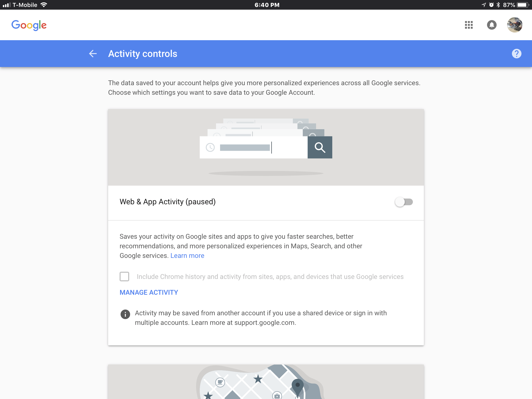Click the Include Chrome history label text
Screen dimensions: 532x399
pyautogui.click(x=270, y=277)
